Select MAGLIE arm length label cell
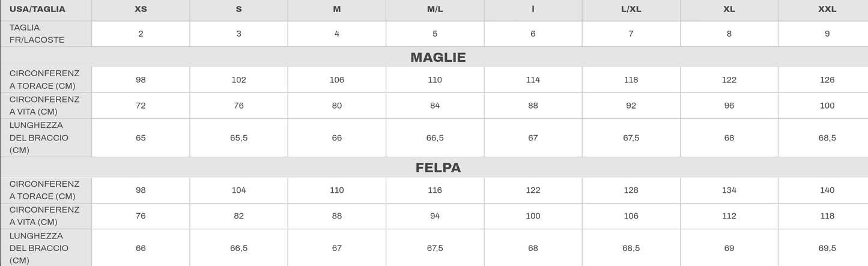868x266 pixels. [46, 138]
